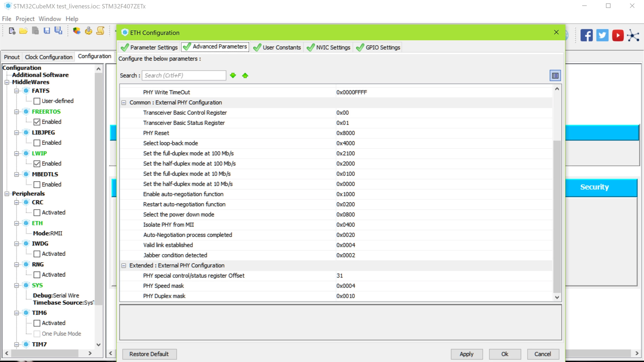Focus the Search (Ctrl+F) input field

pos(184,75)
